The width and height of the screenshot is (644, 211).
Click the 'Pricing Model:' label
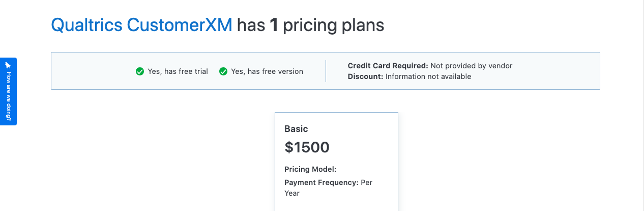[x=310, y=169]
